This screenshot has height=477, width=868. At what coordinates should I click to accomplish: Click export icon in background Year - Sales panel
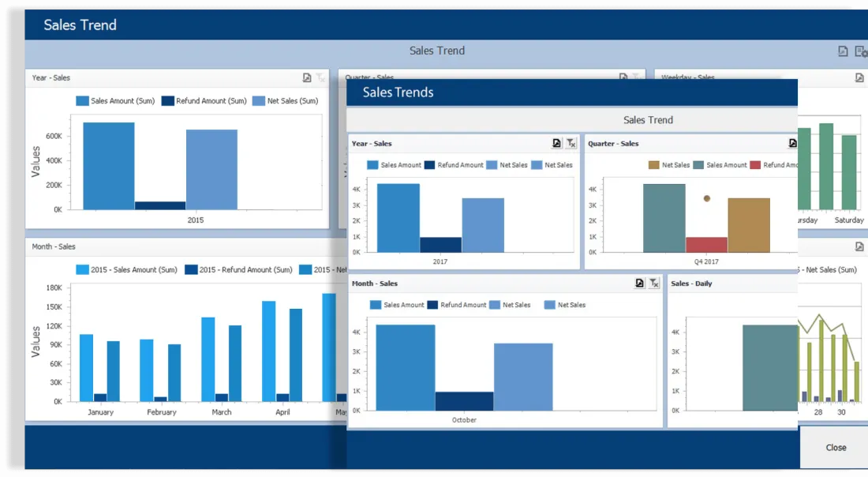(307, 77)
